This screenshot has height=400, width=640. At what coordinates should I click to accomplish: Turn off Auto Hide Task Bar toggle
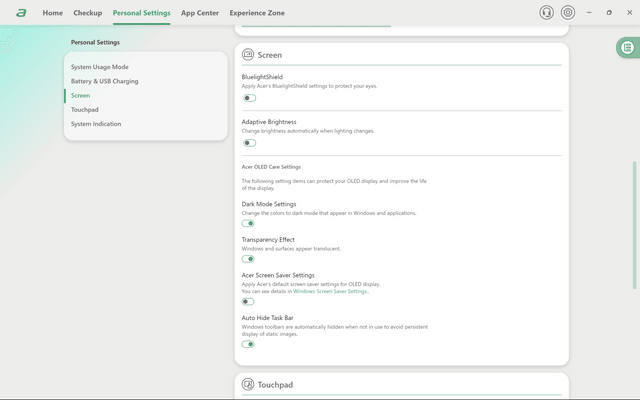(x=248, y=344)
